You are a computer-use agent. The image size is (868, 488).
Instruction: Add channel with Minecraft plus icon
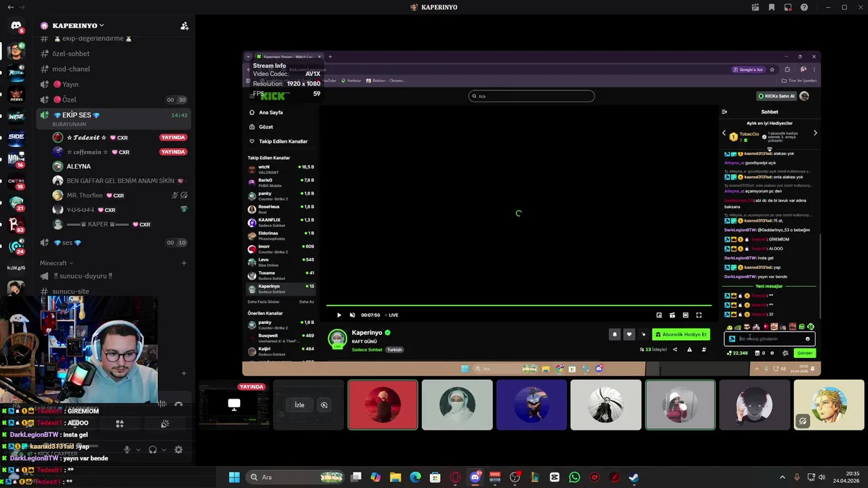pyautogui.click(x=184, y=263)
